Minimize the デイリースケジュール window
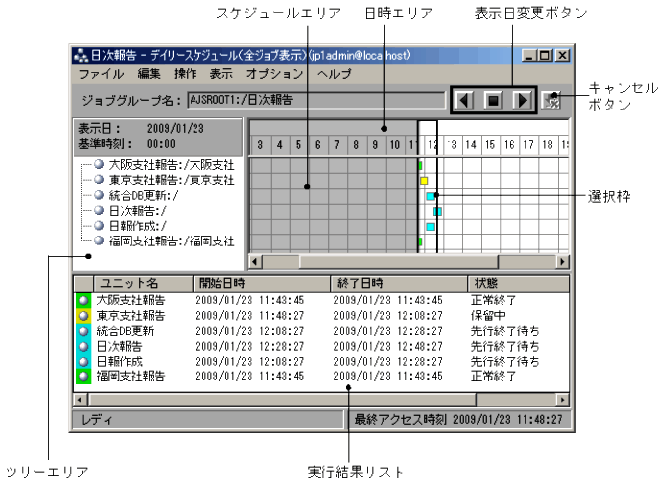This screenshot has height=486, width=669. 529,56
